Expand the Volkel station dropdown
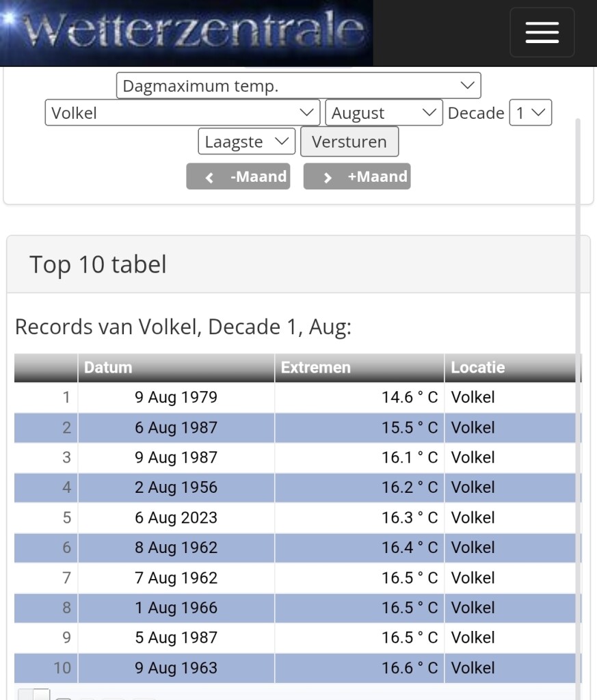Screen dimensions: 597x700 click(x=182, y=113)
